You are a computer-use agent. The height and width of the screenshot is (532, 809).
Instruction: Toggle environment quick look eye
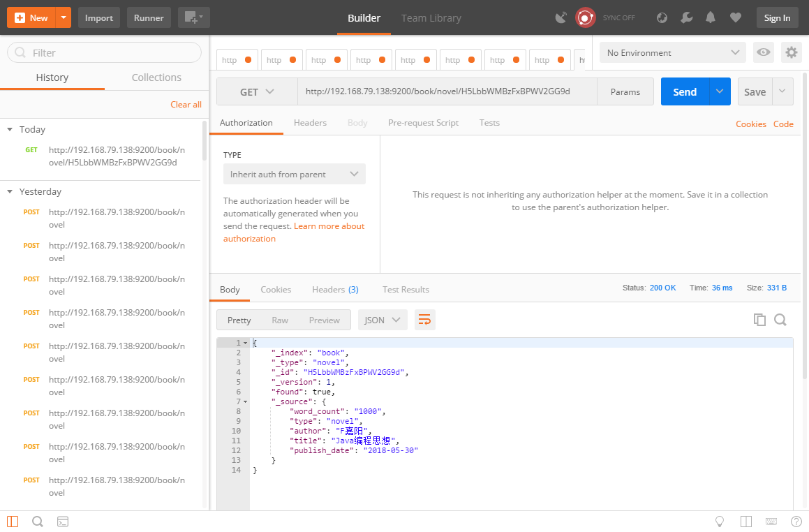tap(764, 52)
